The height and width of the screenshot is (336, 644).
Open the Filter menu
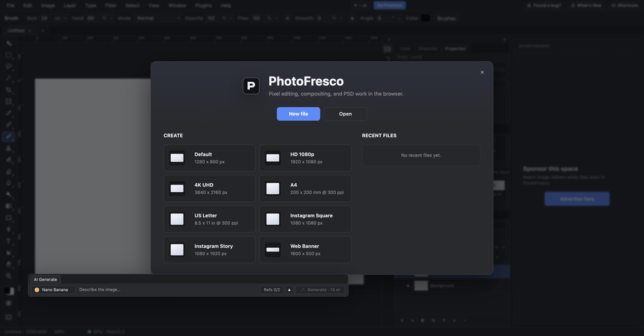111,5
